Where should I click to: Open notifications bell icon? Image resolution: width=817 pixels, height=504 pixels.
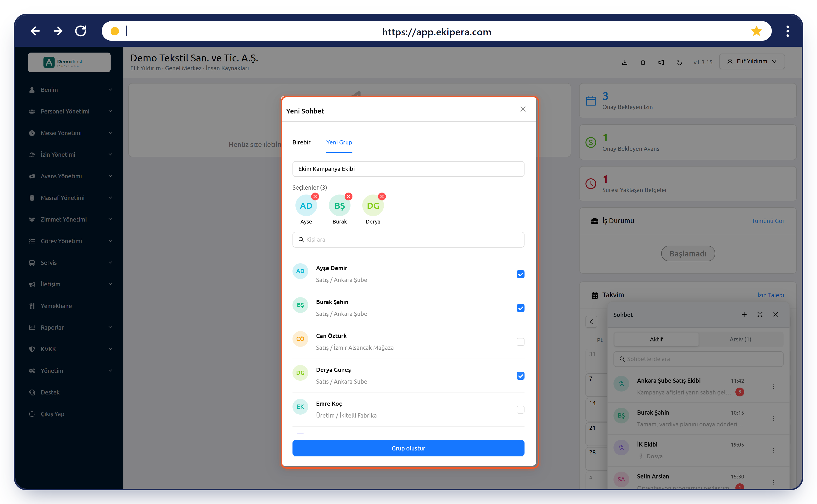coord(642,62)
